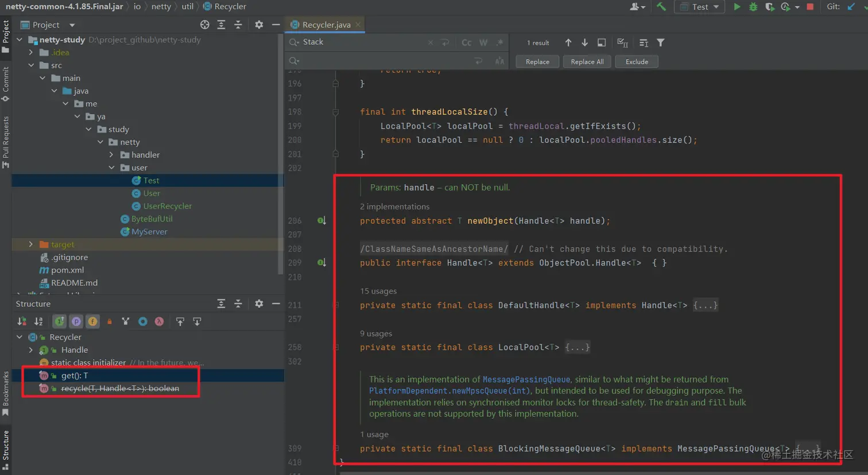
Task: Expand the handler package
Action: pos(111,155)
